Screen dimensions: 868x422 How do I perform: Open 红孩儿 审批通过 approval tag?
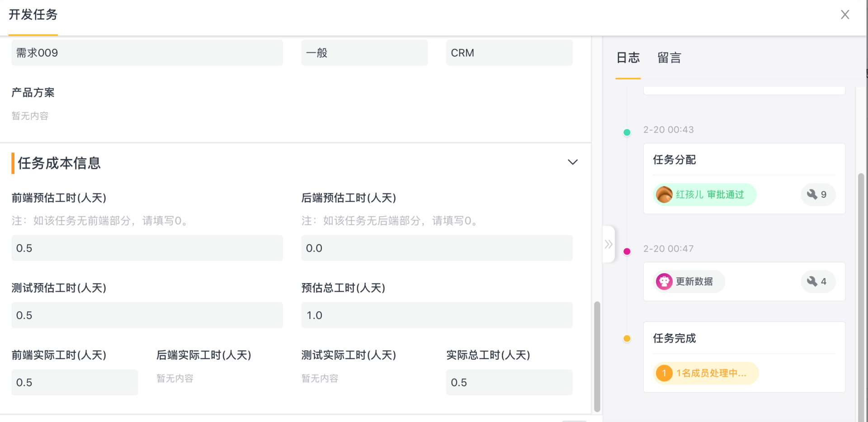coord(704,194)
